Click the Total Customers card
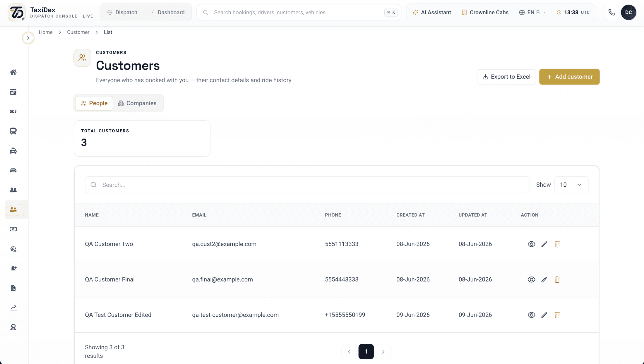This screenshot has width=644, height=364. pos(142,138)
